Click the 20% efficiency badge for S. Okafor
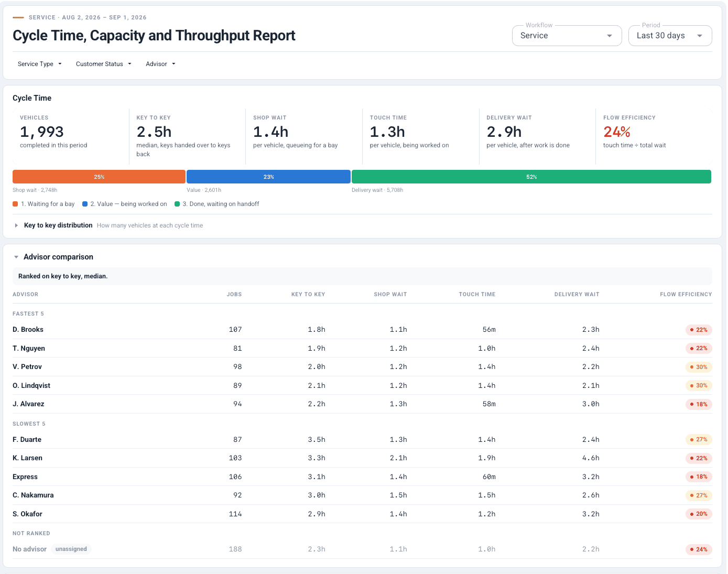The image size is (728, 574). point(699,514)
